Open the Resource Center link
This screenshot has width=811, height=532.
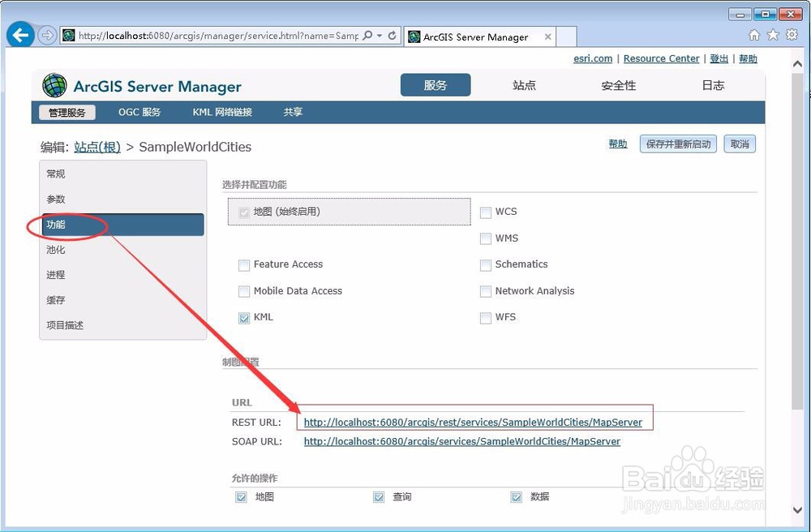coord(661,58)
